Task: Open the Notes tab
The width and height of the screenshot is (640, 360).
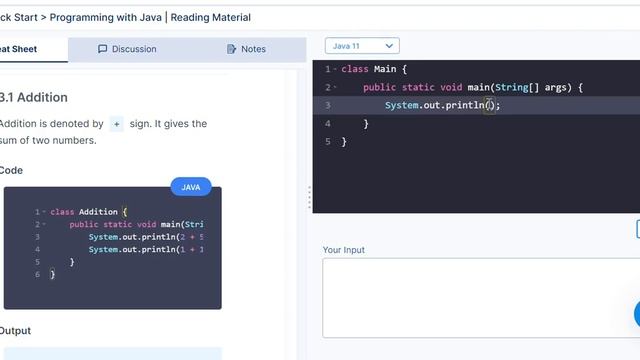Action: tap(247, 49)
